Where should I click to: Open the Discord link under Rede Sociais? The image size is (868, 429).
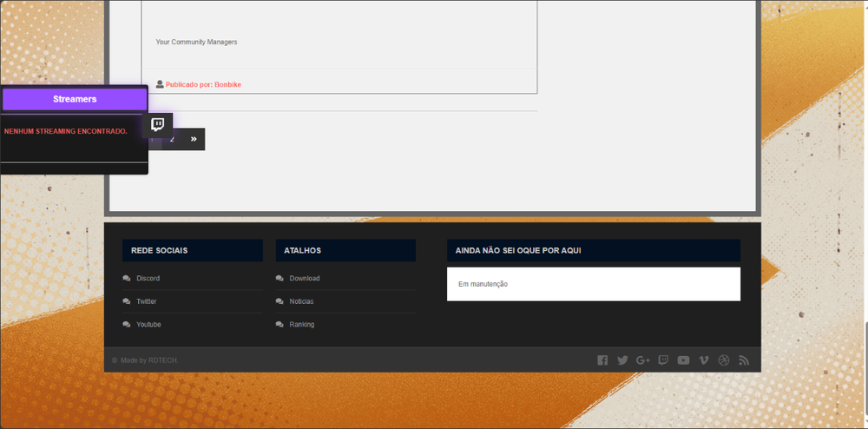(x=148, y=279)
